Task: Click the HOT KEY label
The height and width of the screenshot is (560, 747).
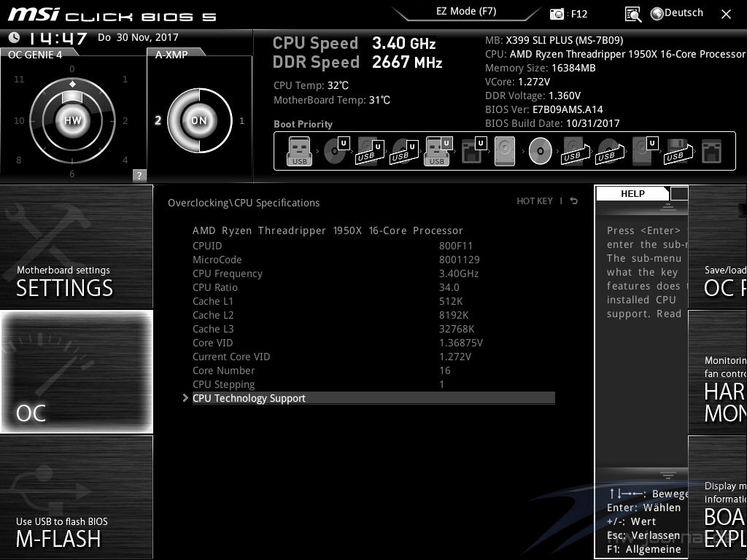Action: [535, 201]
